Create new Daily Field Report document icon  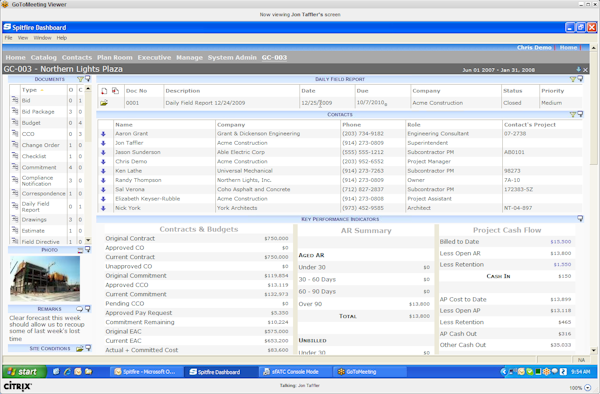104,91
